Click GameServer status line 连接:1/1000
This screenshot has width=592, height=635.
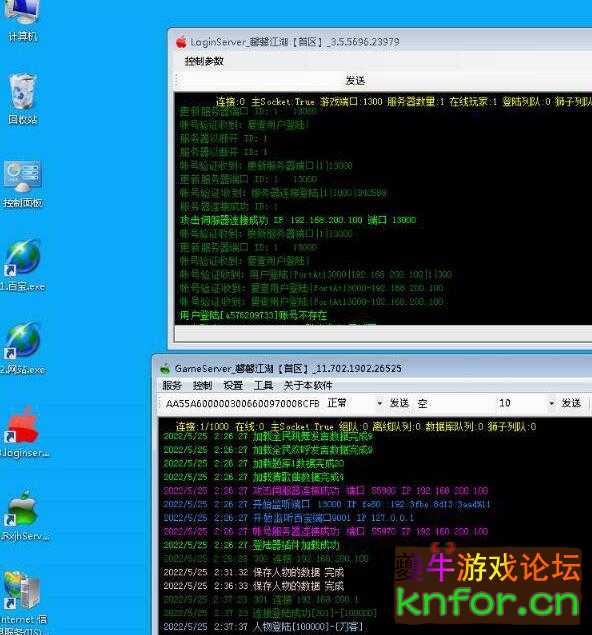(356, 426)
